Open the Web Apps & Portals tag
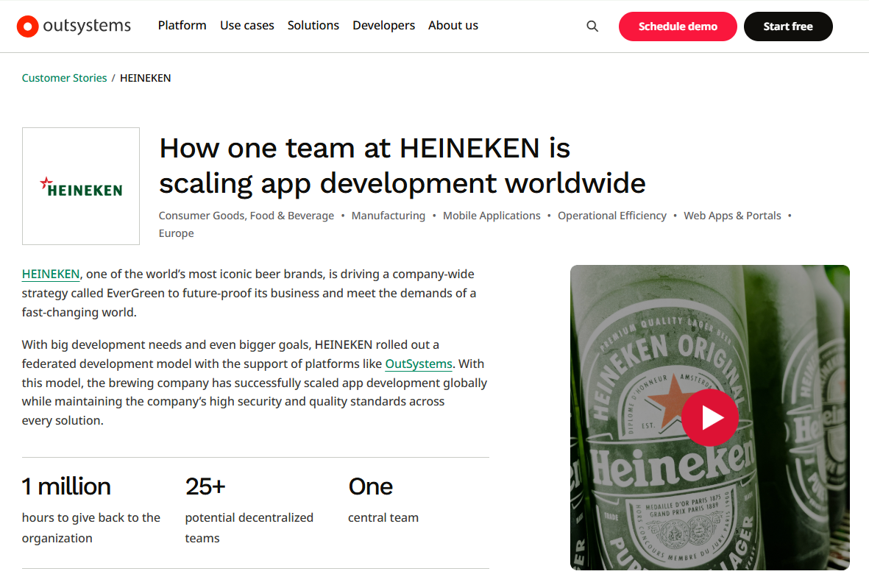The width and height of the screenshot is (869, 588). [732, 216]
